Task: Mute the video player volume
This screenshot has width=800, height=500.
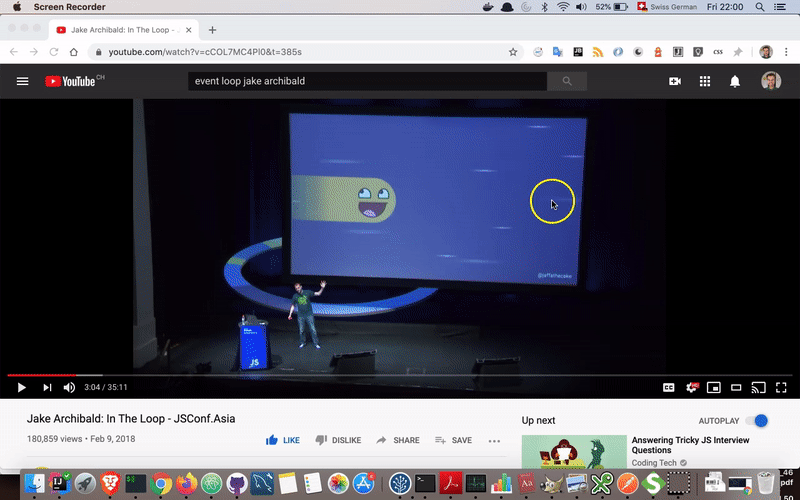Action: tap(69, 387)
